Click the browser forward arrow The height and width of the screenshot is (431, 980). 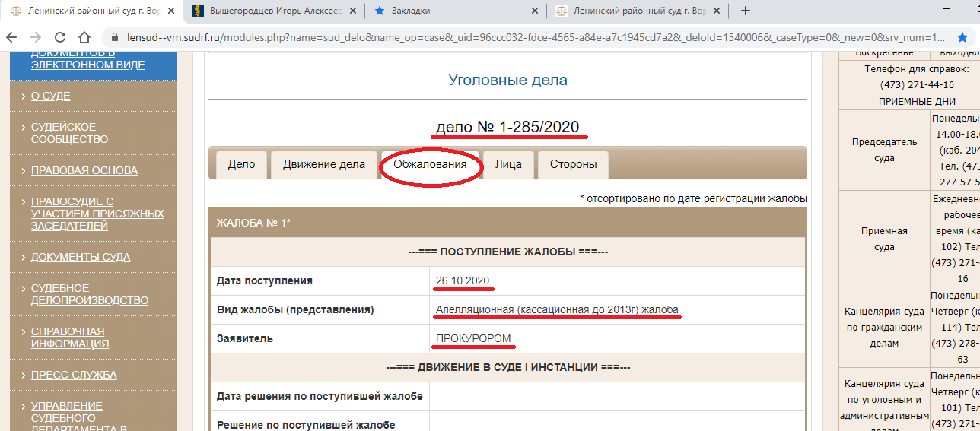tap(35, 36)
